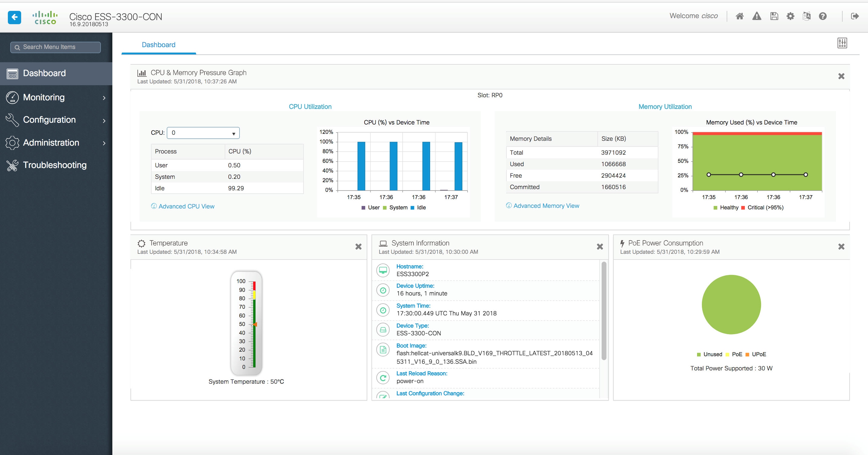Open the Advanced Memory View link
Screen dimensions: 868x455
pos(546,206)
